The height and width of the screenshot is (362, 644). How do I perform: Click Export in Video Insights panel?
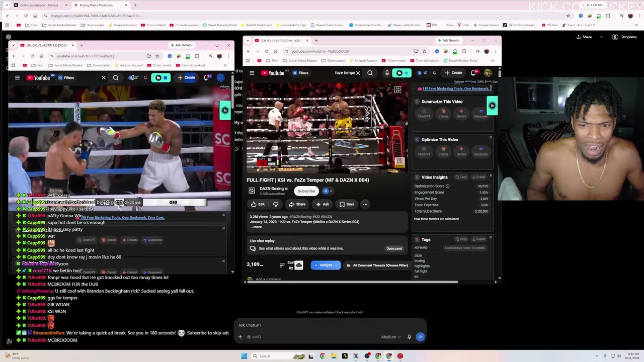pyautogui.click(x=479, y=177)
